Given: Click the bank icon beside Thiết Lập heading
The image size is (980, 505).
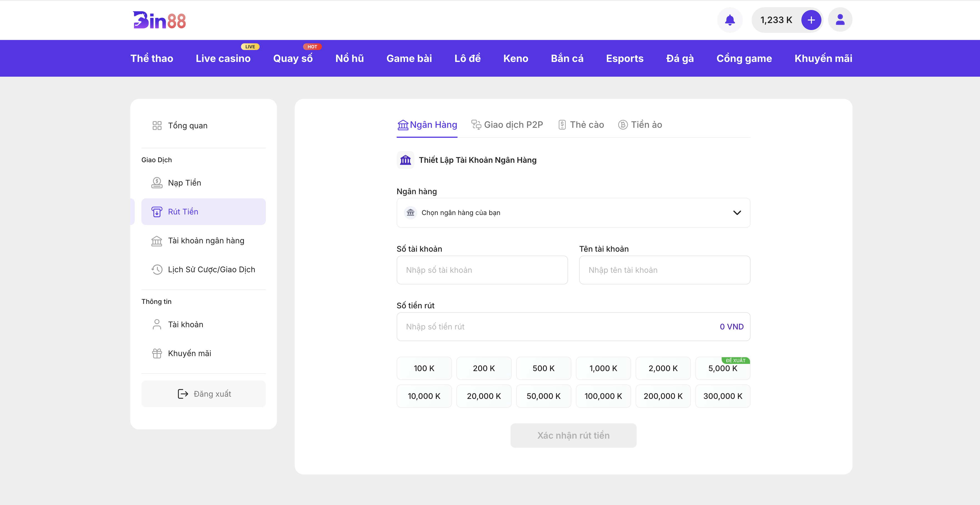Looking at the screenshot, I should point(406,160).
